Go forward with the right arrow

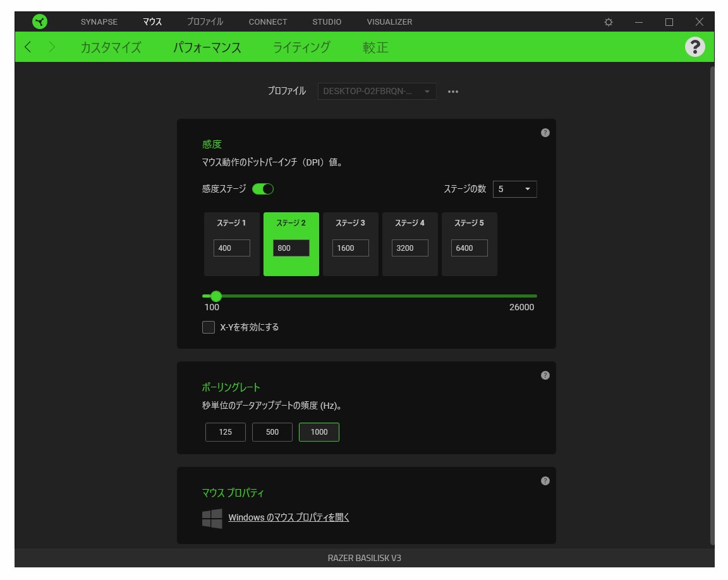point(52,47)
